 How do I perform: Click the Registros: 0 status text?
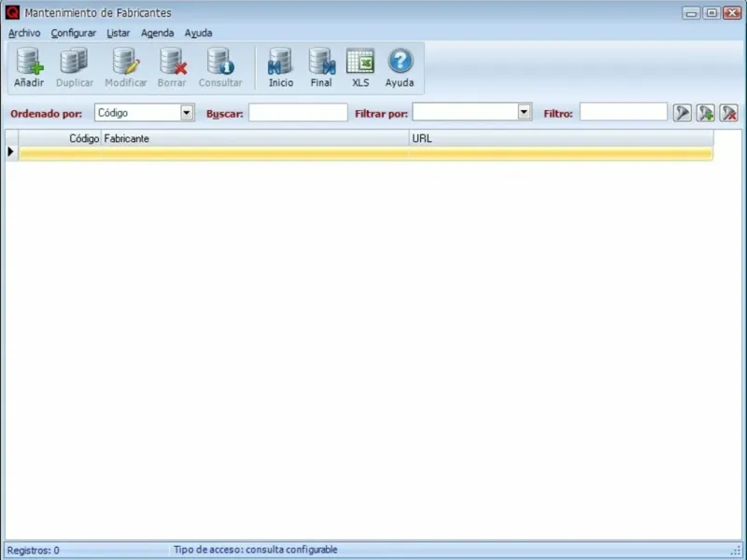pos(34,551)
